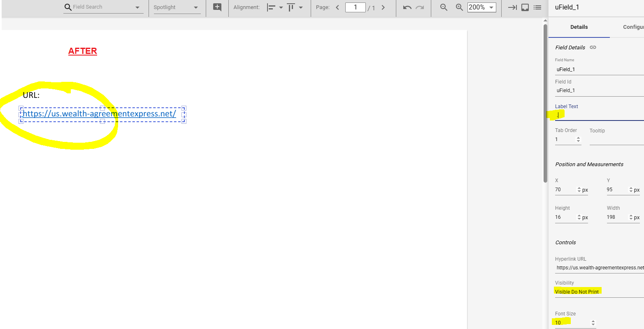Click the URL: label in document
The width and height of the screenshot is (644, 329).
[x=31, y=95]
